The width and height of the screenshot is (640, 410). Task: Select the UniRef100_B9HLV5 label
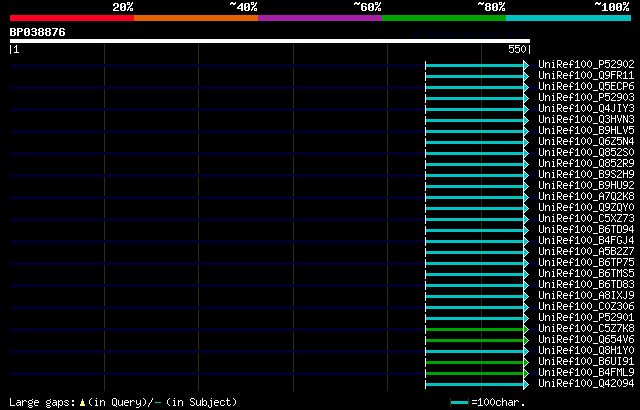pyautogui.click(x=586, y=130)
